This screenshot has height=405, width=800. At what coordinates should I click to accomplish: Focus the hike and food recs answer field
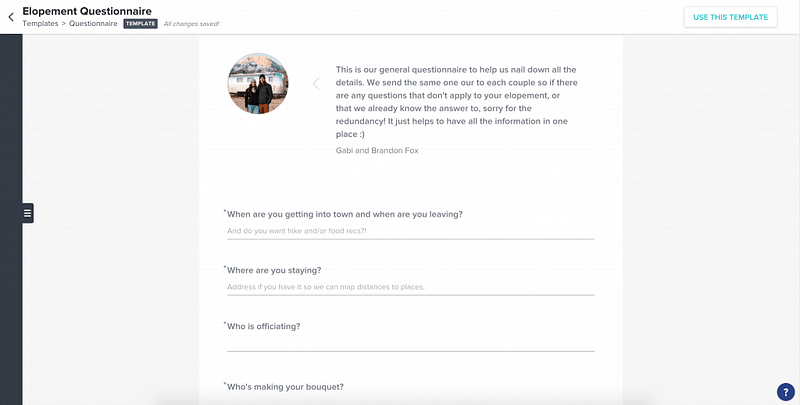click(x=410, y=231)
